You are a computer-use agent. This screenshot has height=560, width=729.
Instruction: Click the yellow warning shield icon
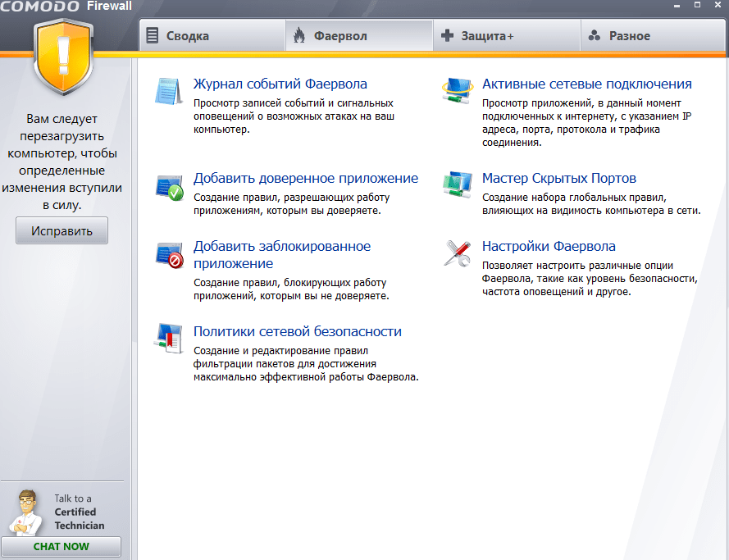(x=63, y=57)
